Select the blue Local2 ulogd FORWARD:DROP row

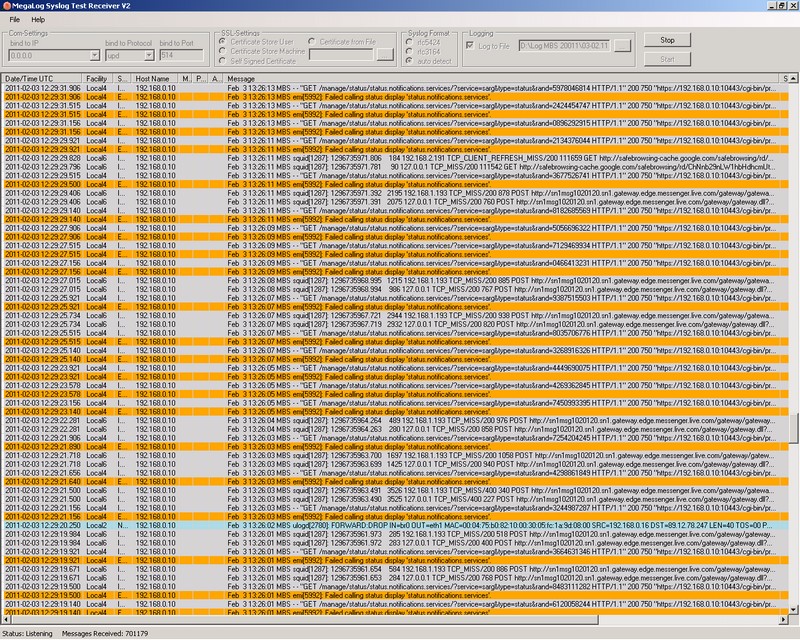[395, 525]
